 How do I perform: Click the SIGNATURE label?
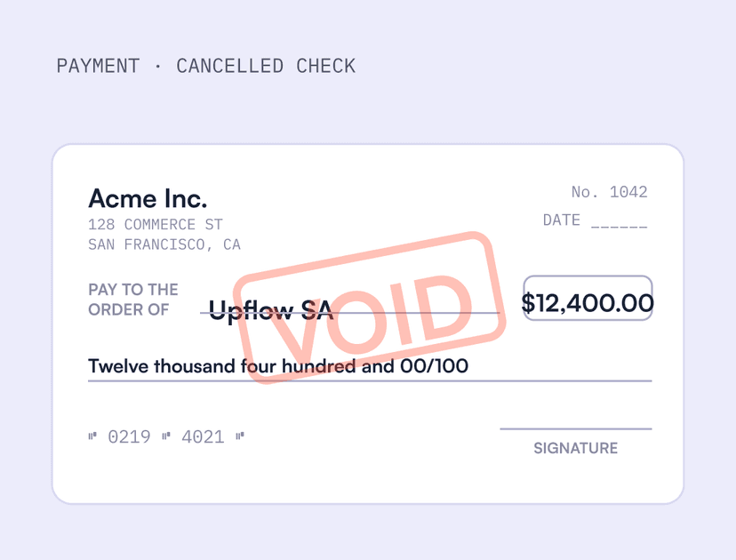pos(575,448)
